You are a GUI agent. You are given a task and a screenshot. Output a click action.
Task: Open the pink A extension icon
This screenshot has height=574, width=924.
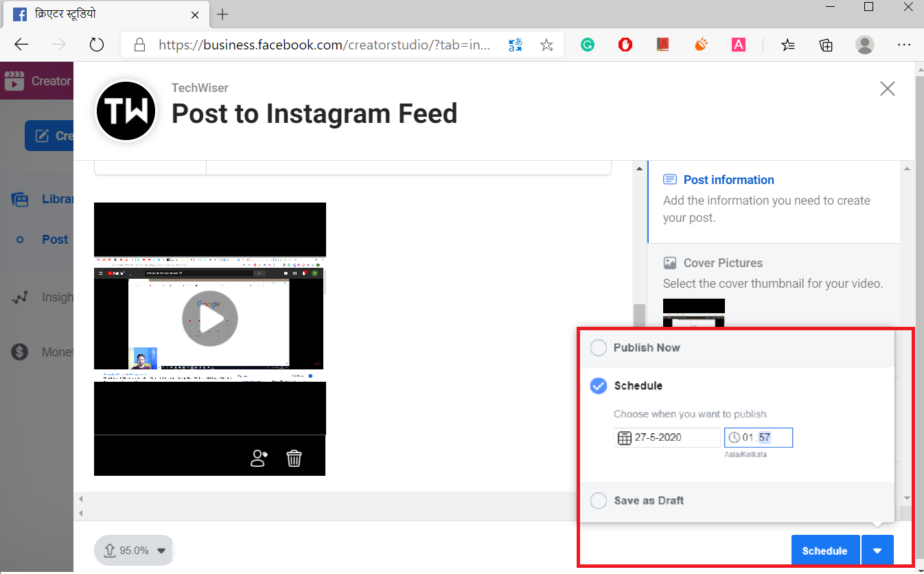pos(739,45)
